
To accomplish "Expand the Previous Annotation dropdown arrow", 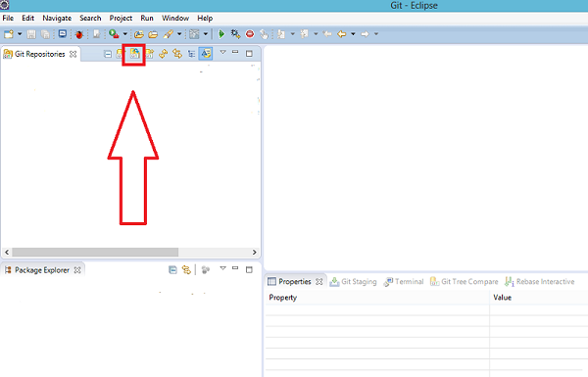I will [316, 34].
